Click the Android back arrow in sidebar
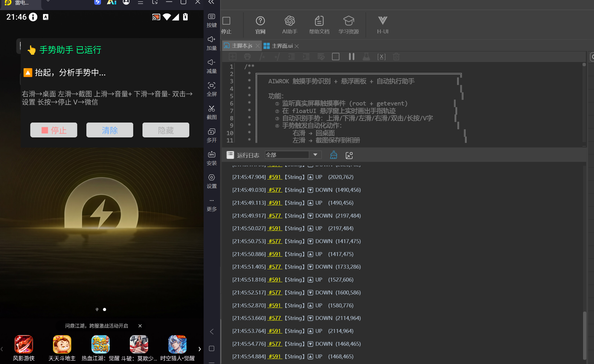The image size is (594, 364). pyautogui.click(x=212, y=332)
